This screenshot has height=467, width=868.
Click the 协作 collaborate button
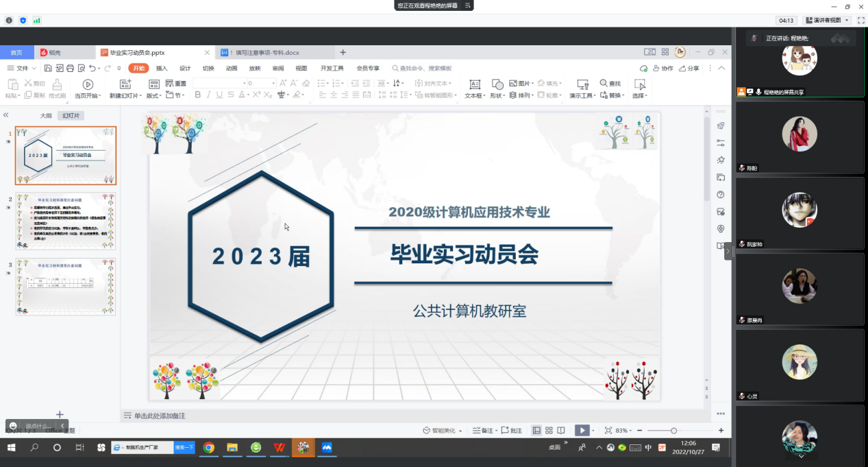pos(663,69)
